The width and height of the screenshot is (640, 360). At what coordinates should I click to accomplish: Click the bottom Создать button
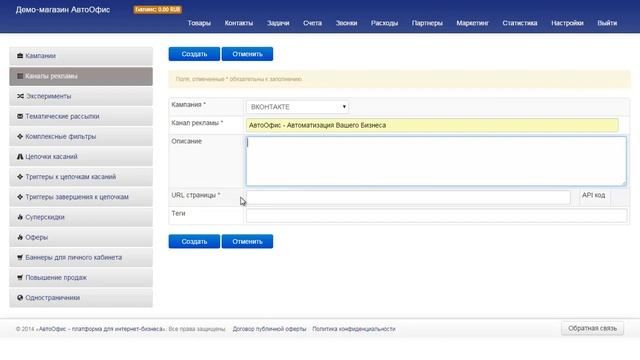[x=194, y=242]
